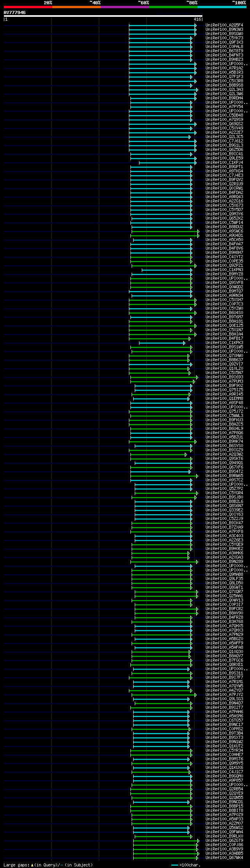Viewport: 250px width, 868px height.
Task: Click label UniRef100_A5CA50
Action: 224,240
